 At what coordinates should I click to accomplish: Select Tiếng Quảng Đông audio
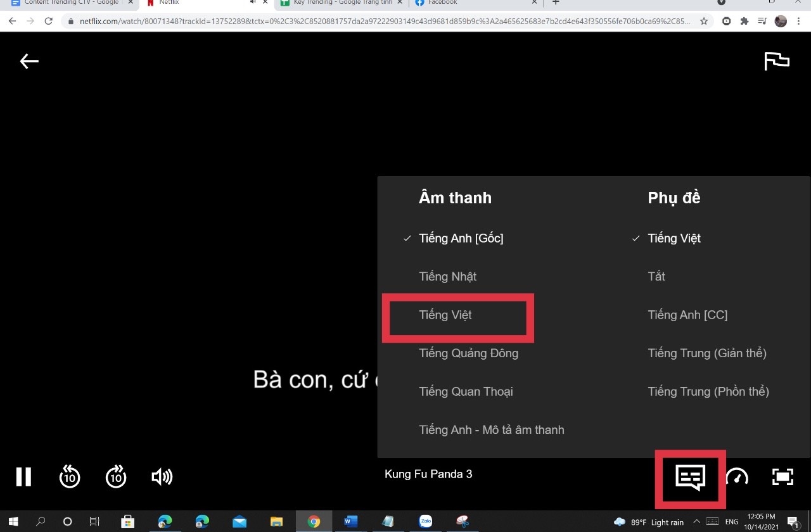[468, 353]
